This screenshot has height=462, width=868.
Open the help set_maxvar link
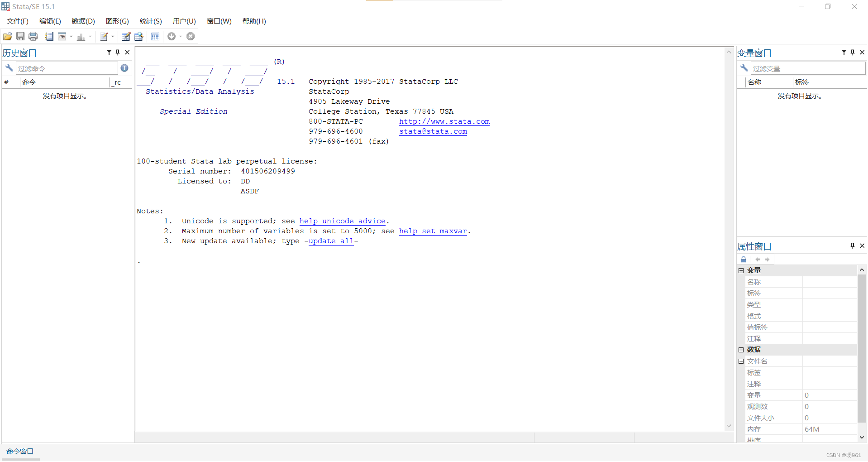[433, 231]
